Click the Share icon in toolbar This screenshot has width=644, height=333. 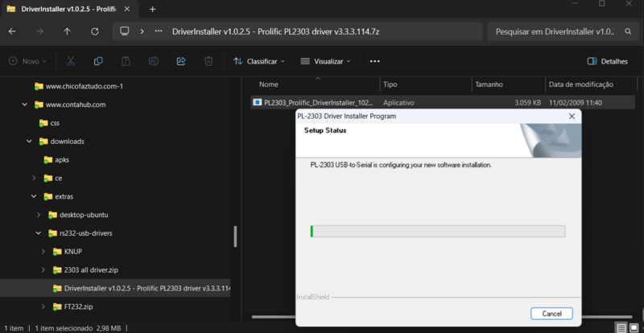point(181,61)
